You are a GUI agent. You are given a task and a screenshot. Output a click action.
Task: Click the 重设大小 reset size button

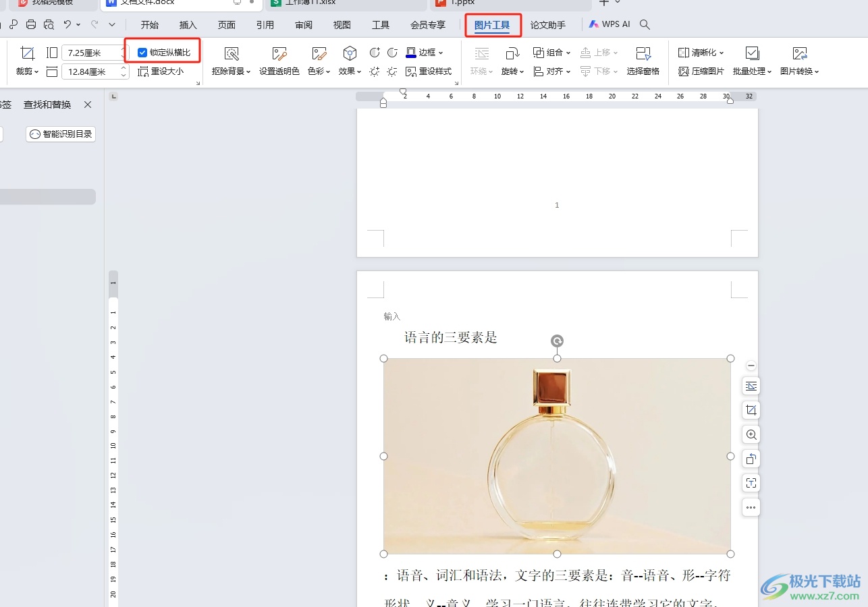click(x=161, y=71)
